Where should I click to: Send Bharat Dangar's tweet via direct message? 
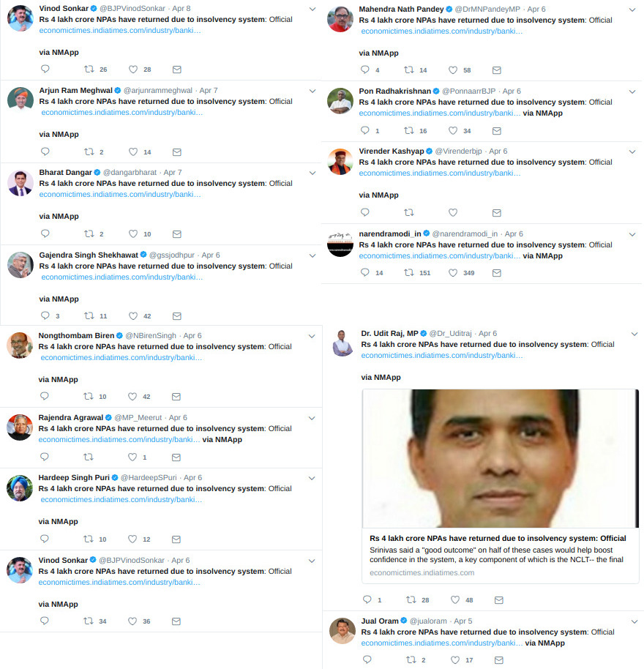(x=177, y=233)
